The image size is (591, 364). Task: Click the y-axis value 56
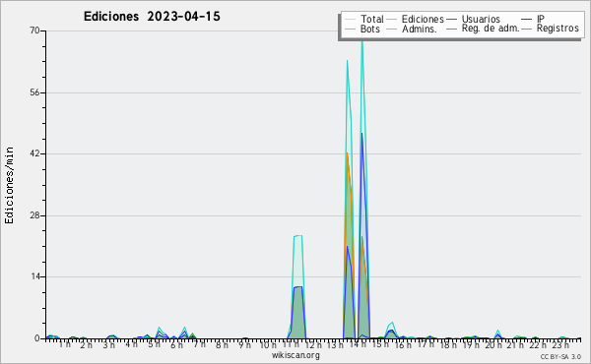[x=34, y=92]
